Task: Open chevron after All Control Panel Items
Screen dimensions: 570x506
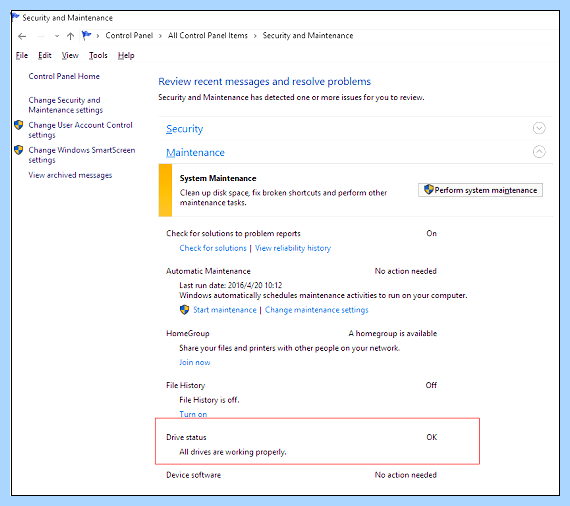Action: [x=255, y=36]
